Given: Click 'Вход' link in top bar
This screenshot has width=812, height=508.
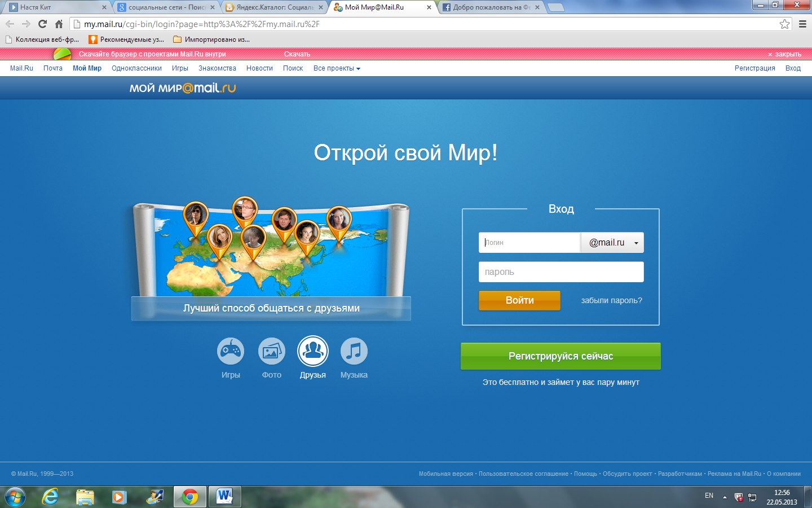Looking at the screenshot, I should (x=793, y=68).
